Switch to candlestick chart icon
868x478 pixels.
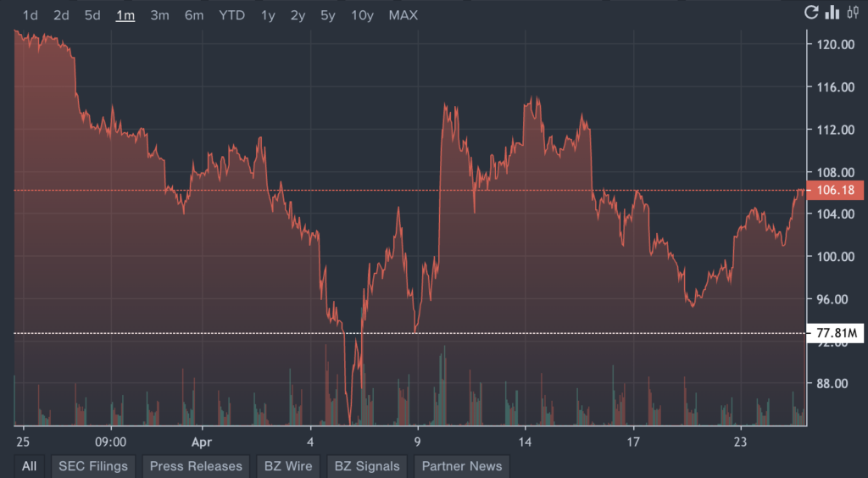854,13
